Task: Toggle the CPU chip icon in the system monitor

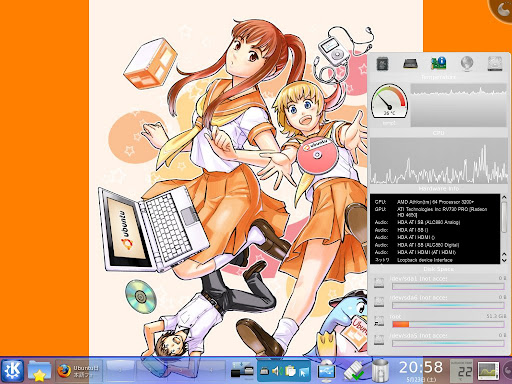Action: 382,63
